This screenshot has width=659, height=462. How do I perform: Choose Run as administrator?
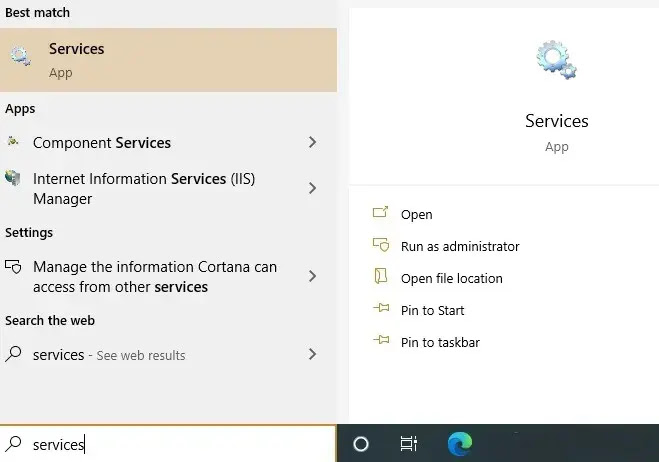459,246
